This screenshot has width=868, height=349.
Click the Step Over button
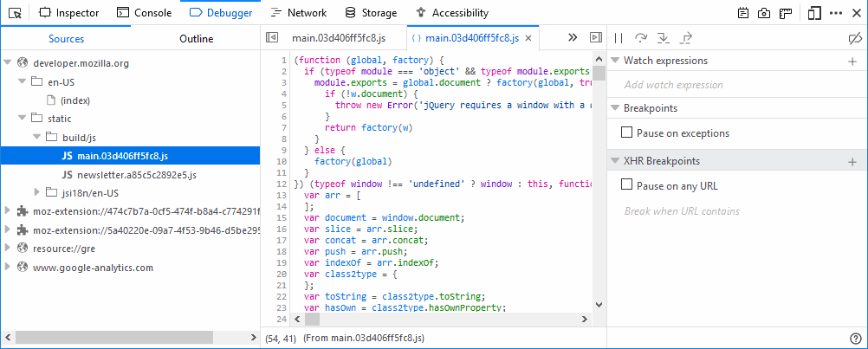(641, 38)
